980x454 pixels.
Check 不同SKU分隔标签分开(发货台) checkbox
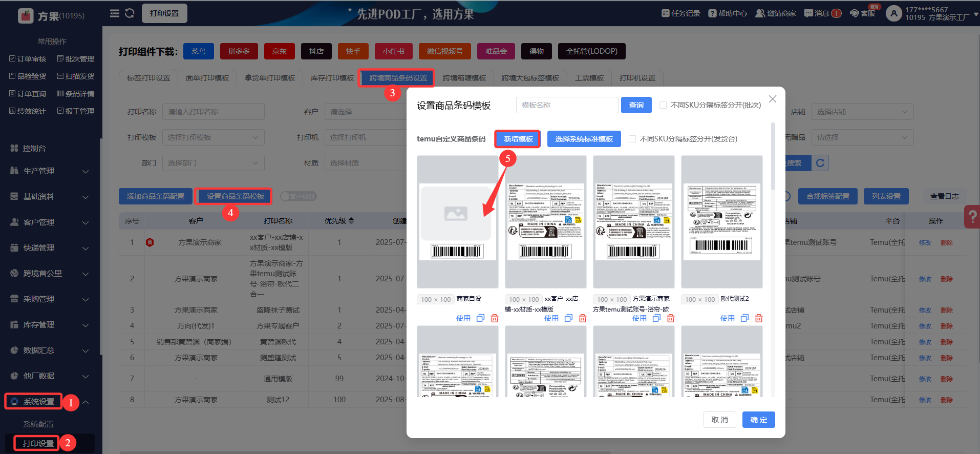point(632,139)
